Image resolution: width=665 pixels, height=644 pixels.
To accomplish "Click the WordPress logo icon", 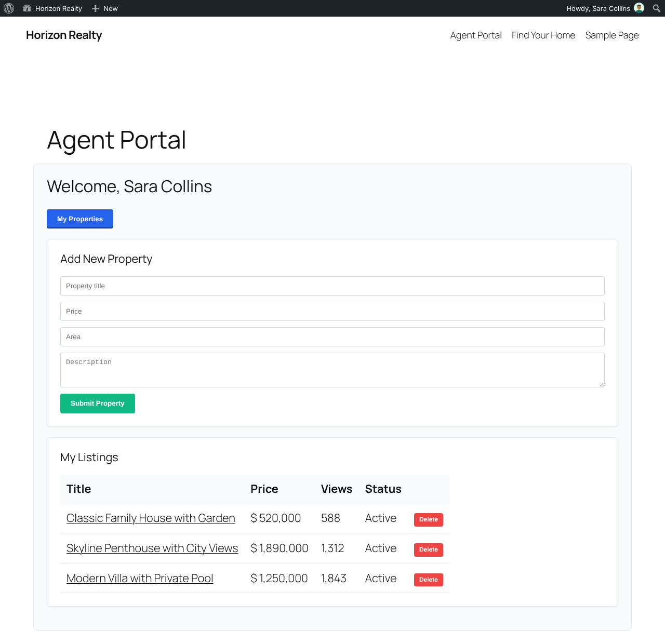I will 9,8.
